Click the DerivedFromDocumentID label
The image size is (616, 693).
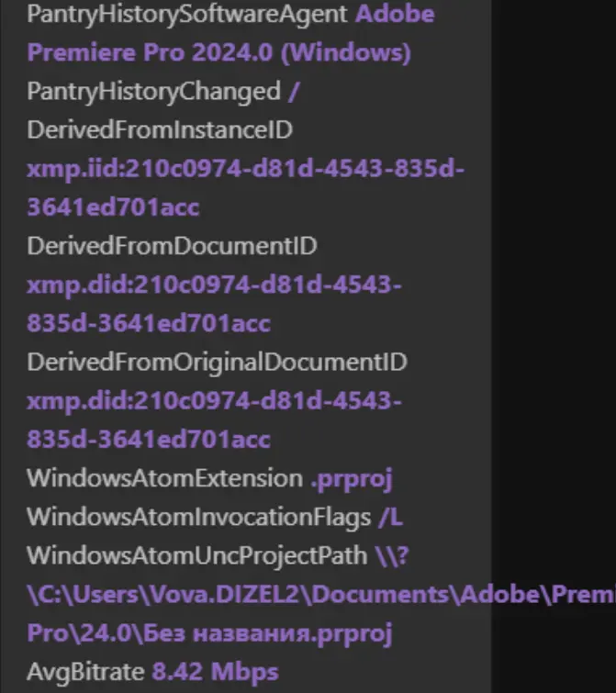172,246
